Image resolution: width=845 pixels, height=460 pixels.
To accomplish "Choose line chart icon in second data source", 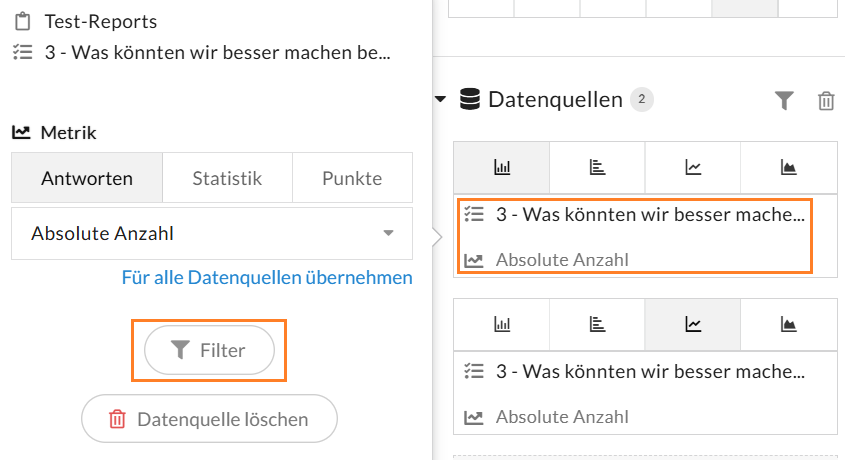I will (692, 324).
